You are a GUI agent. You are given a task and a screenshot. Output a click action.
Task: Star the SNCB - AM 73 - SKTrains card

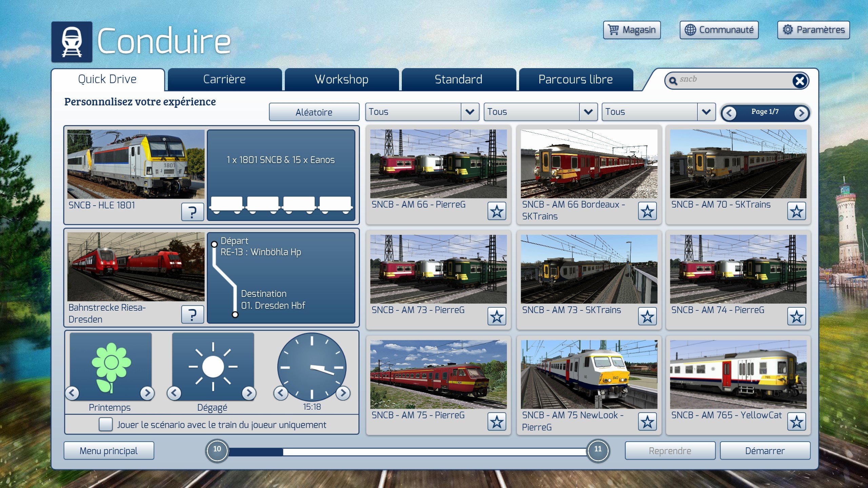pyautogui.click(x=647, y=317)
